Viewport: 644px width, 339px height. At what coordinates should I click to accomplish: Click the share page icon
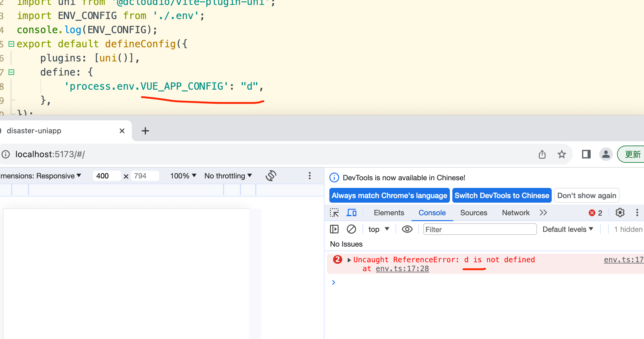[542, 154]
